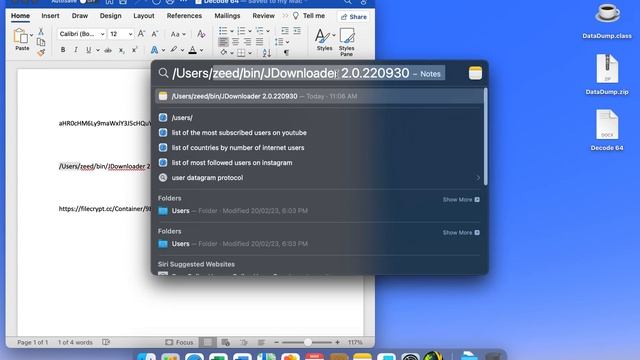
Task: Click the font color red A swatch
Action: click(193, 50)
